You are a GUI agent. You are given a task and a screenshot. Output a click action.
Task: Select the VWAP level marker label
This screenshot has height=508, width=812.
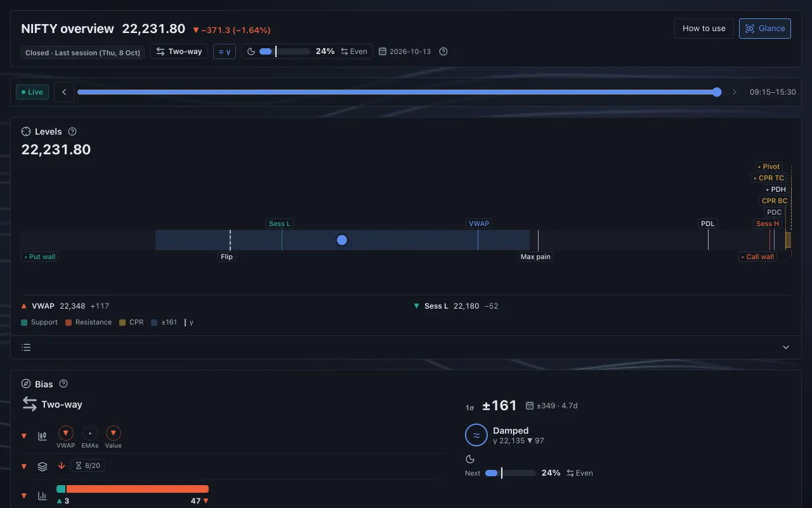click(479, 224)
